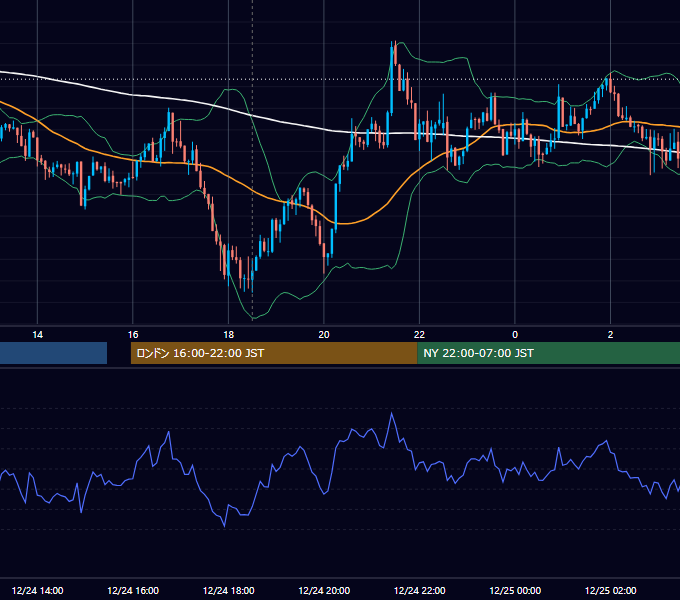Click the oscillator line's lowest trough near 18:00

(224, 525)
